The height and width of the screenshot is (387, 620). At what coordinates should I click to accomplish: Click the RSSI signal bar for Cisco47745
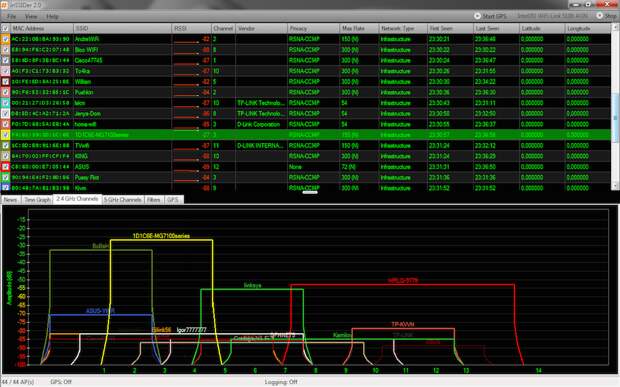coord(186,63)
